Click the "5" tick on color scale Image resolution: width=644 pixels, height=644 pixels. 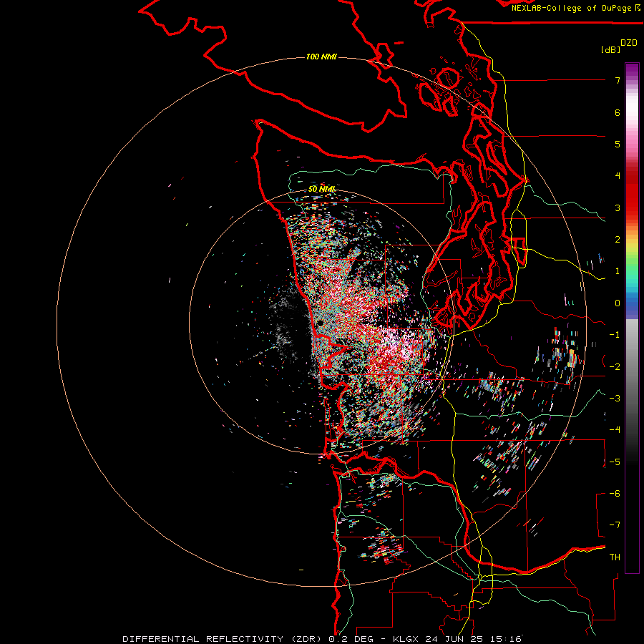click(x=618, y=144)
